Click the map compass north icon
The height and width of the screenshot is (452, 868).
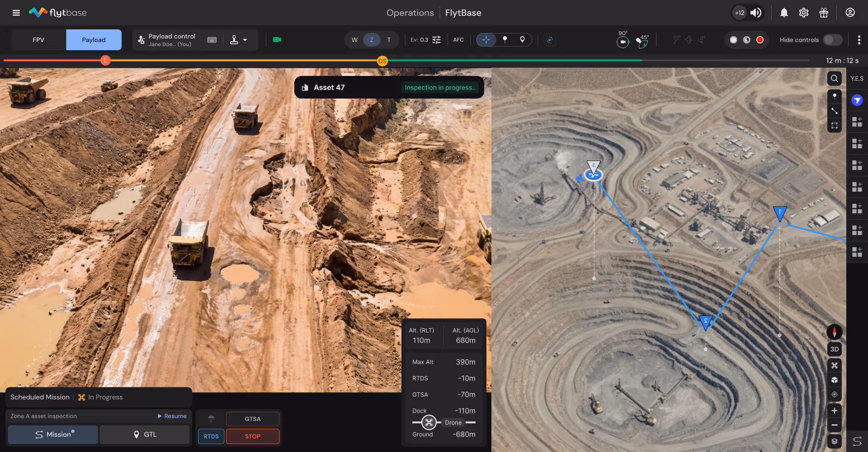(835, 332)
